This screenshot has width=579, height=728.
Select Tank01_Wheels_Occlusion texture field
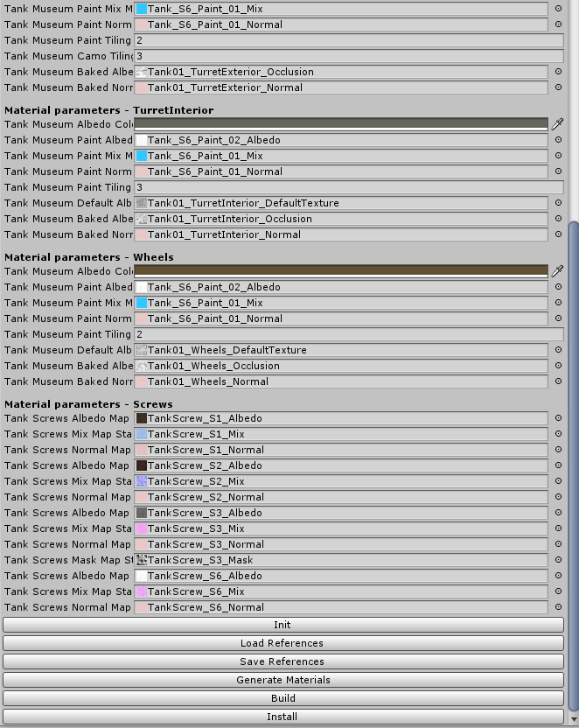click(341, 366)
